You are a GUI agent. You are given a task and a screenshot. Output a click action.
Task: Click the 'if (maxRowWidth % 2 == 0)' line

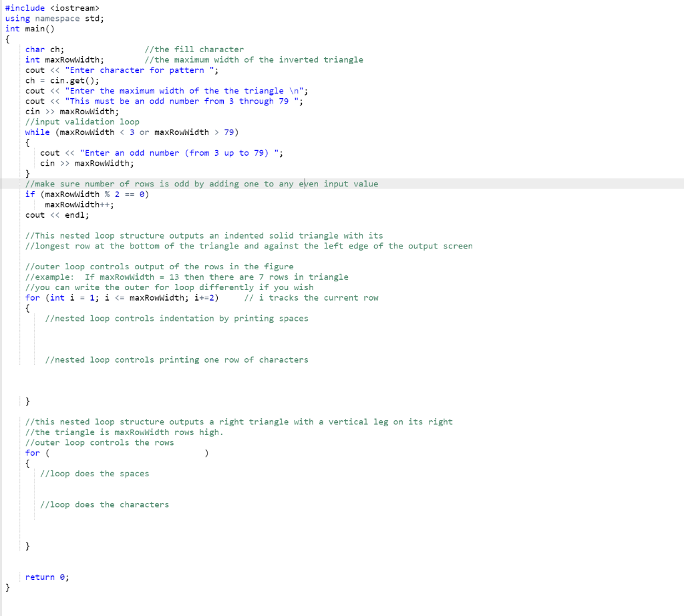88,194
